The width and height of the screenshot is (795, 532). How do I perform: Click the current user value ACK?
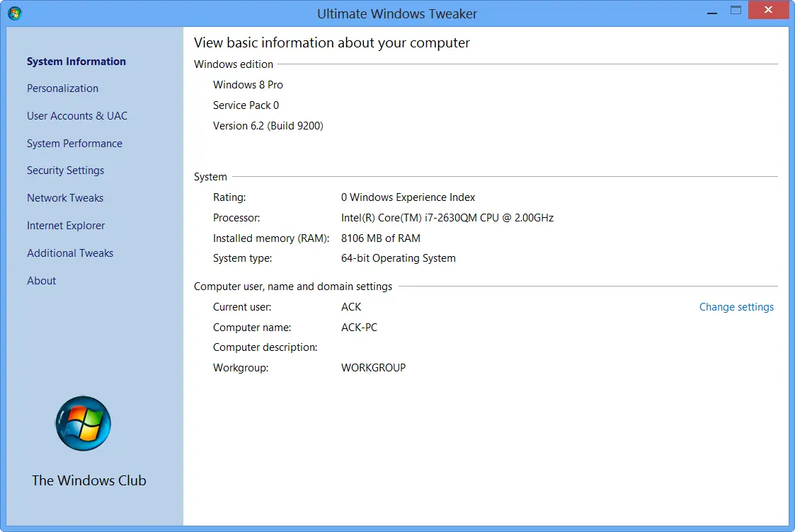(351, 307)
